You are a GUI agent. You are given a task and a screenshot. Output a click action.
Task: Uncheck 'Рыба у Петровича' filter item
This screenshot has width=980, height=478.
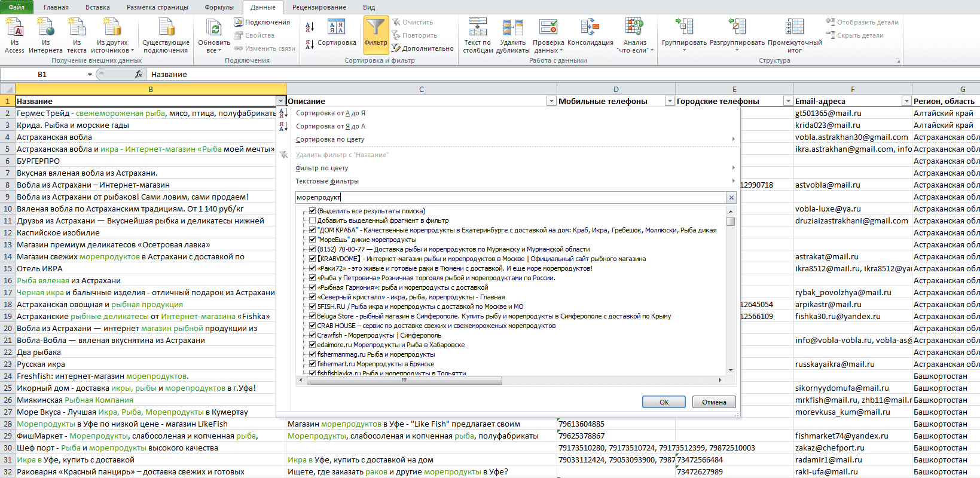[x=312, y=278]
